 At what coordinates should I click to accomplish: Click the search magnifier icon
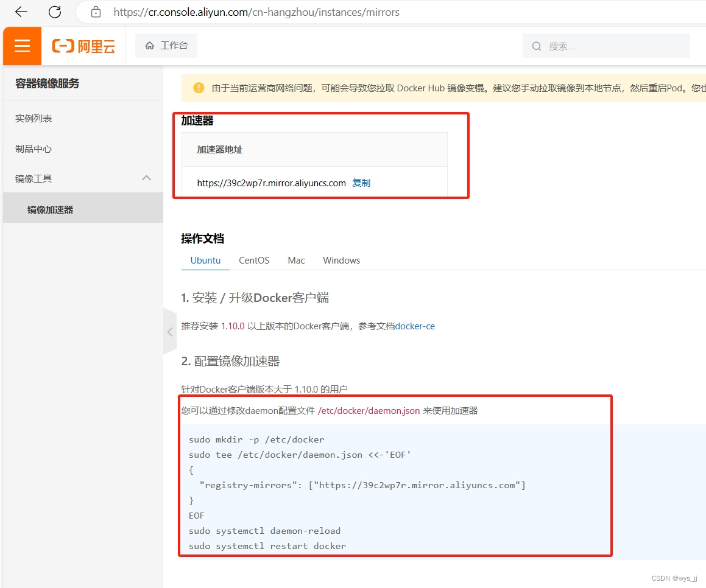[x=536, y=46]
